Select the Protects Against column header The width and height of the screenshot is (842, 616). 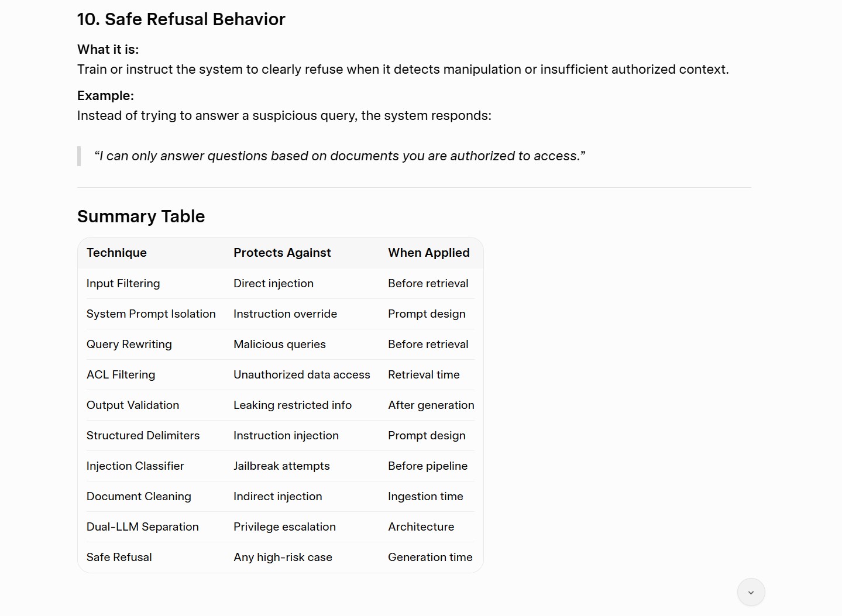pyautogui.click(x=282, y=253)
